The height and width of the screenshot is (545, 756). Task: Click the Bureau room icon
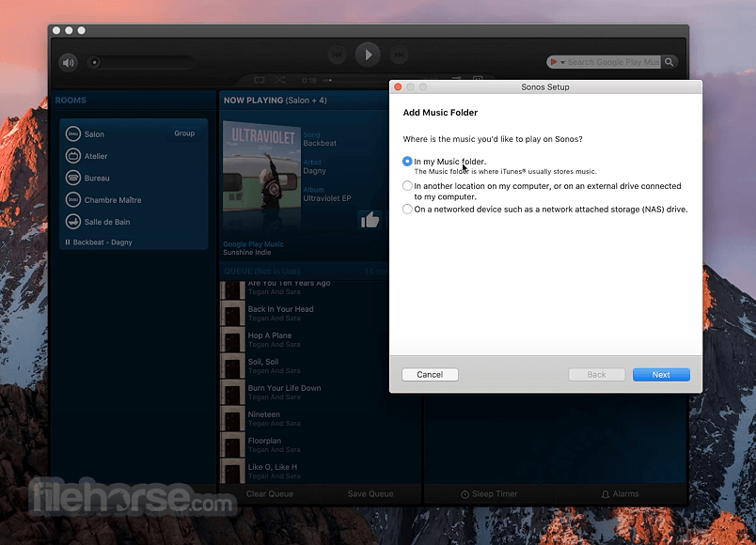pyautogui.click(x=73, y=178)
